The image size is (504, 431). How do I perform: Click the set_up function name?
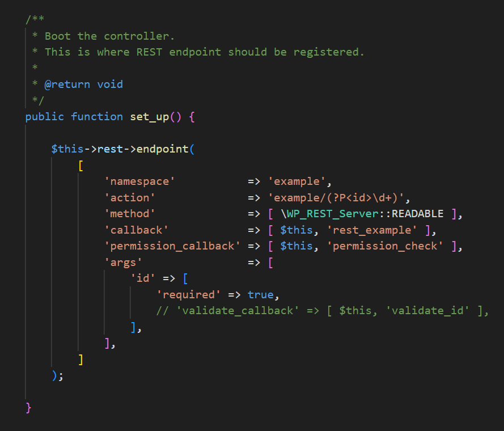pos(150,117)
